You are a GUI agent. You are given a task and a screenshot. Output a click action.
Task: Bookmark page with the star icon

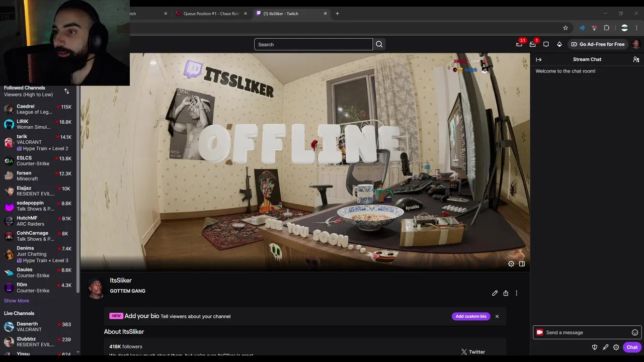coord(566,28)
